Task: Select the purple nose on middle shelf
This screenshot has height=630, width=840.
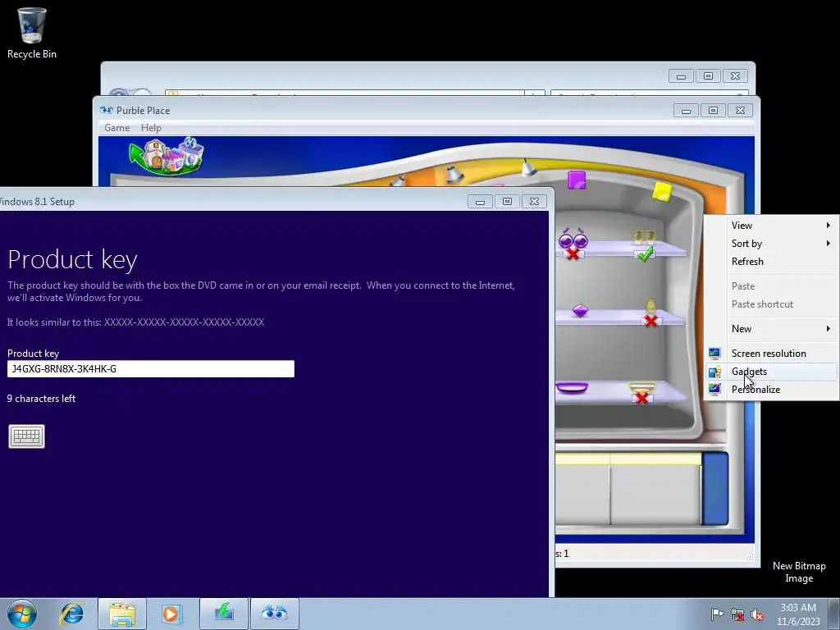Action: point(580,310)
